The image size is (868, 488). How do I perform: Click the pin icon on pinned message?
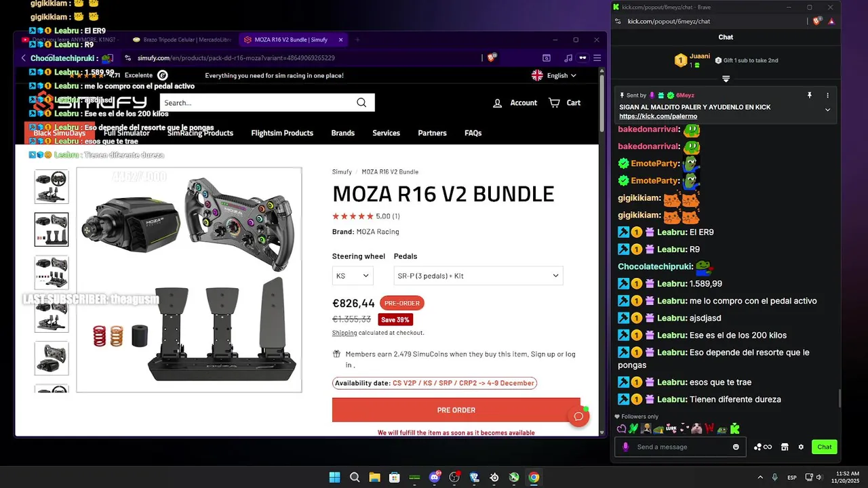(810, 96)
